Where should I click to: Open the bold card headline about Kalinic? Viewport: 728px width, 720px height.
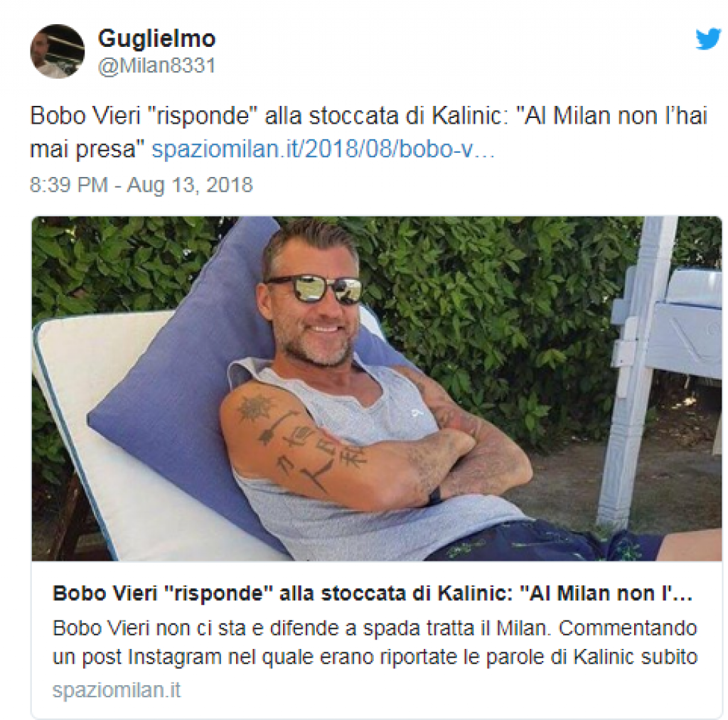tap(373, 593)
